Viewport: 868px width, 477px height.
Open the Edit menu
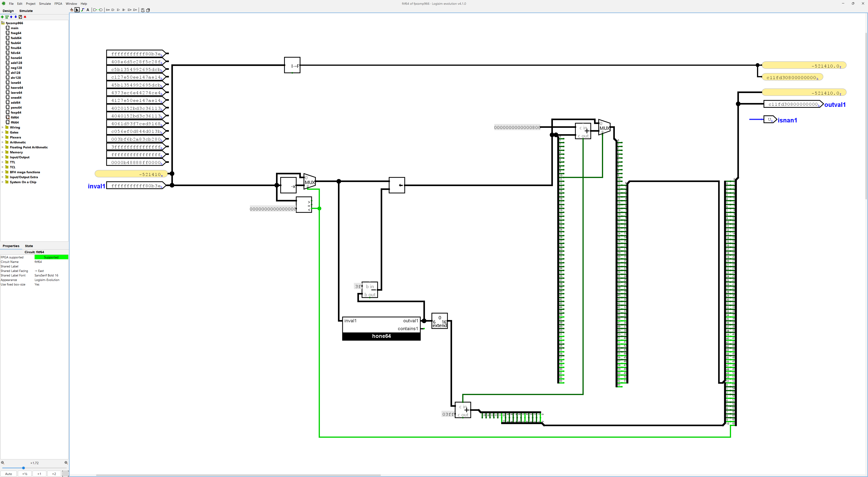pos(20,4)
